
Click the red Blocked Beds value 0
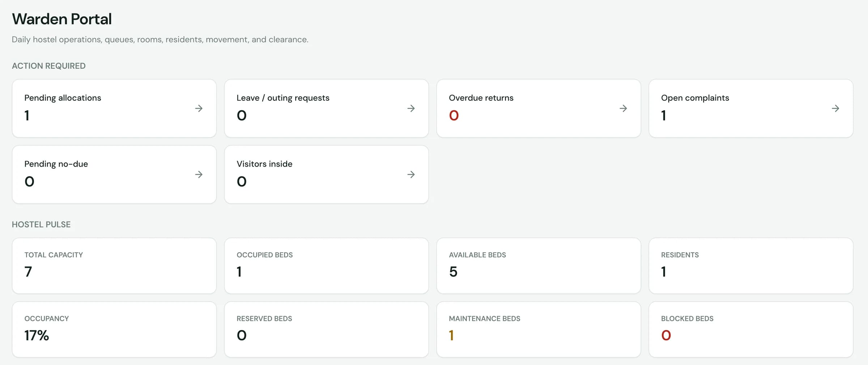[666, 336]
